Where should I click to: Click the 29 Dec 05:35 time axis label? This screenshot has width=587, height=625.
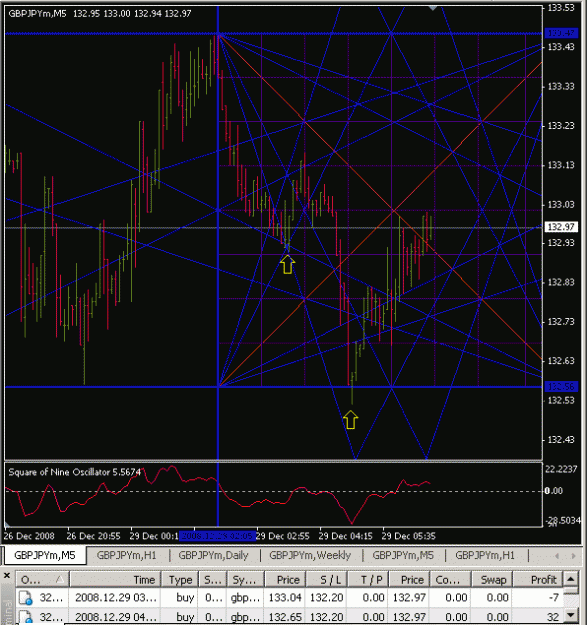[x=408, y=536]
